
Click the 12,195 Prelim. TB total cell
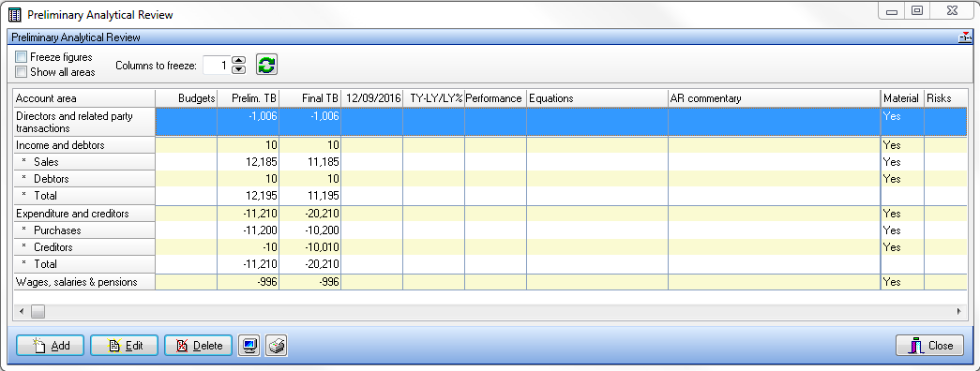(x=249, y=196)
